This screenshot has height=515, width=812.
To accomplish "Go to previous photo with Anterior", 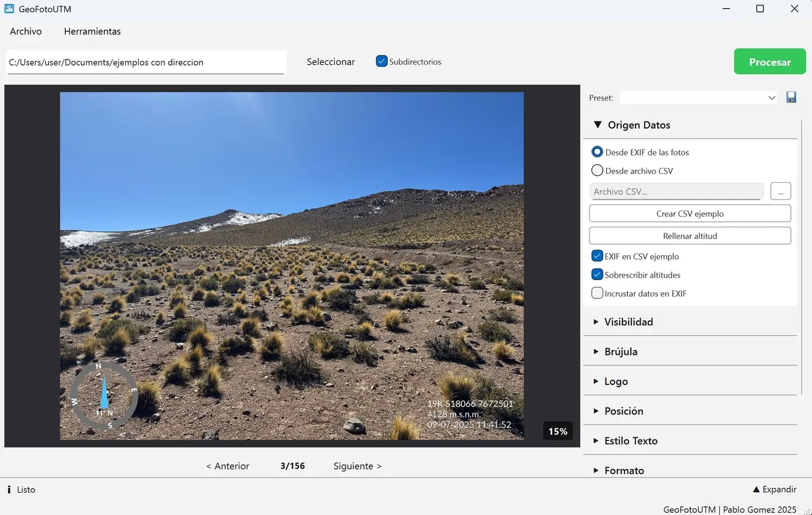I will click(227, 466).
